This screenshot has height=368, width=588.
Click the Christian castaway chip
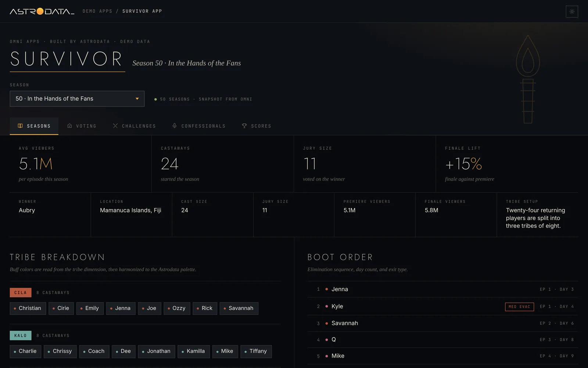click(28, 308)
